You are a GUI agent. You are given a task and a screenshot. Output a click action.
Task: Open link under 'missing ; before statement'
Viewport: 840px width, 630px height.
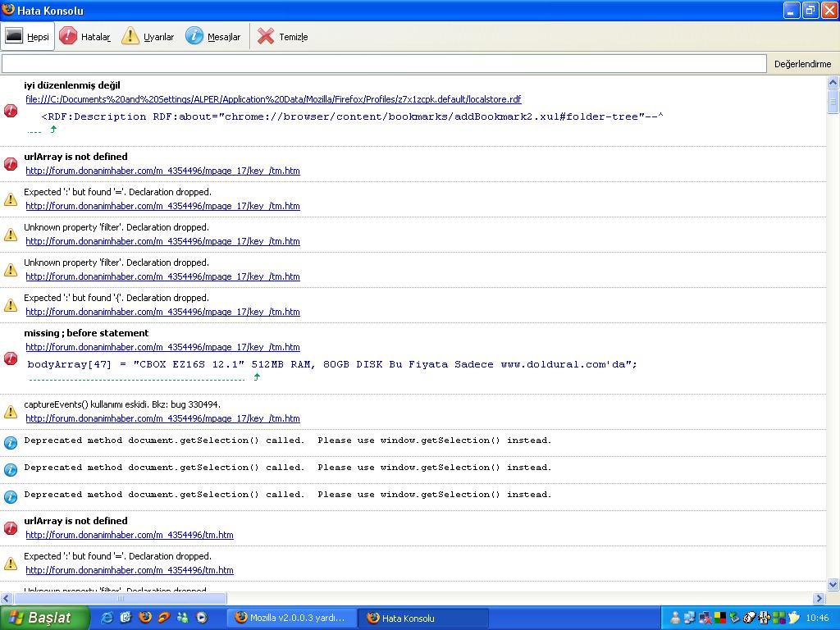click(162, 347)
